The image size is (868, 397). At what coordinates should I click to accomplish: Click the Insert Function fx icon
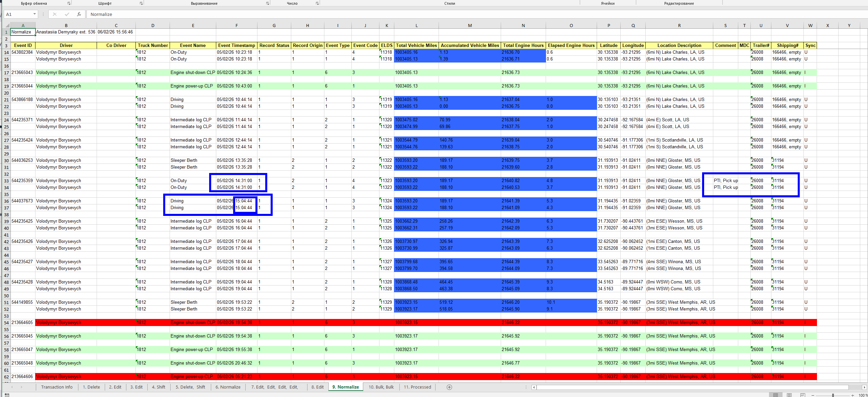click(x=79, y=14)
